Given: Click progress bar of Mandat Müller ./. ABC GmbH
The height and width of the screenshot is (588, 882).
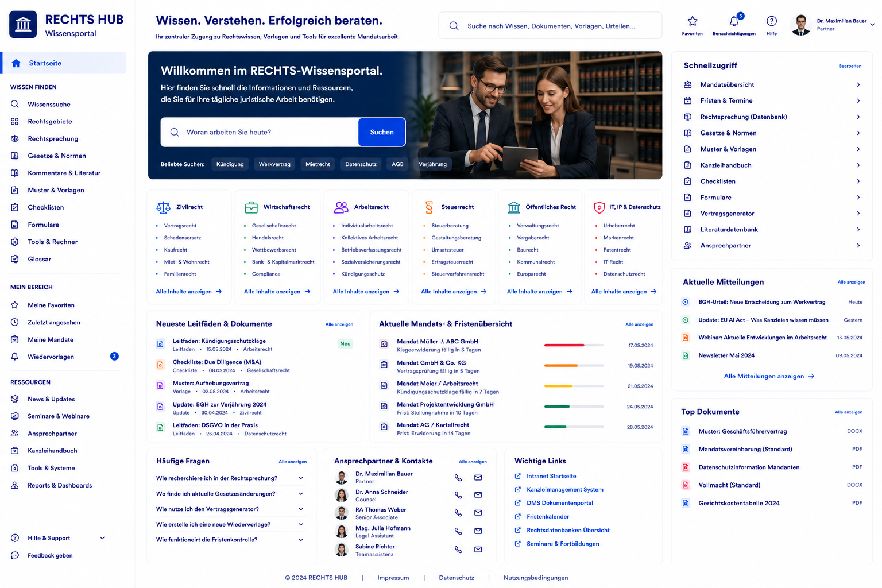Looking at the screenshot, I should click(574, 345).
